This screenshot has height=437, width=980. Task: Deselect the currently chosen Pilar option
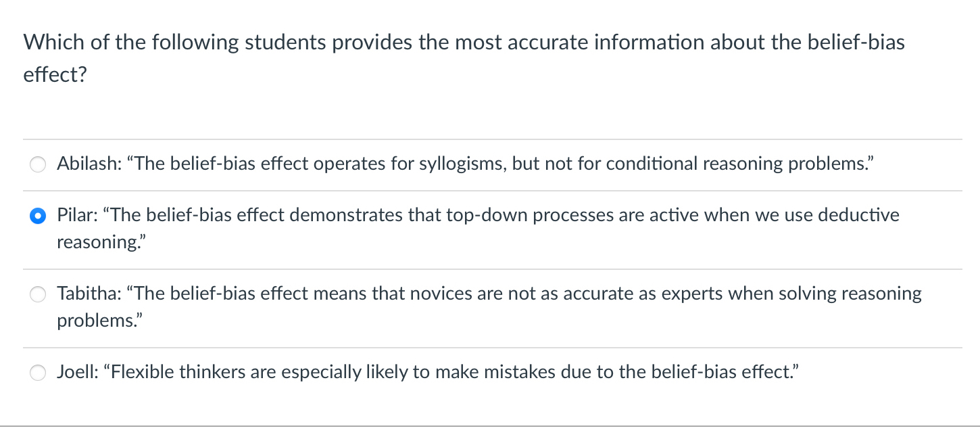pyautogui.click(x=38, y=216)
